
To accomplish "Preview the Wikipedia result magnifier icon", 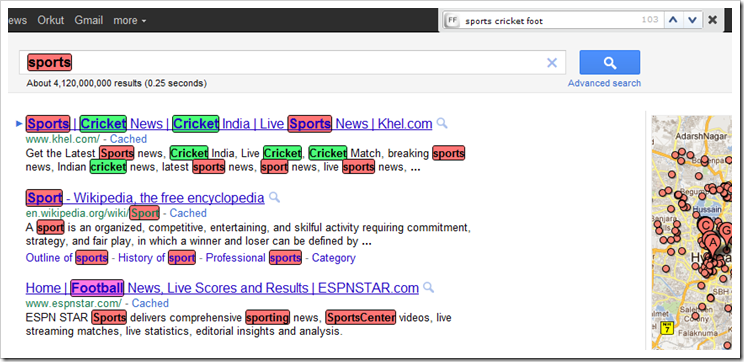I will (274, 197).
